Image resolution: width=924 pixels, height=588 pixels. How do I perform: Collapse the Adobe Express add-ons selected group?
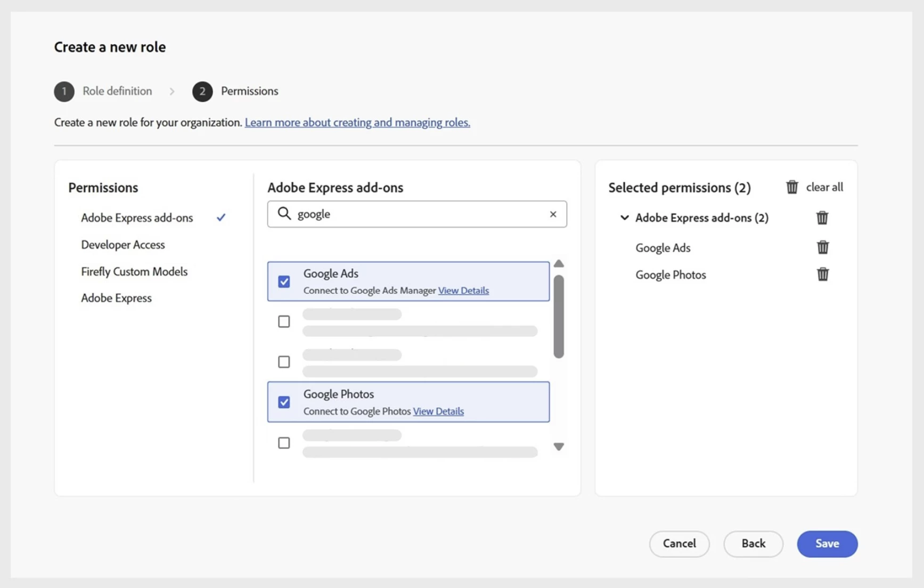(625, 218)
